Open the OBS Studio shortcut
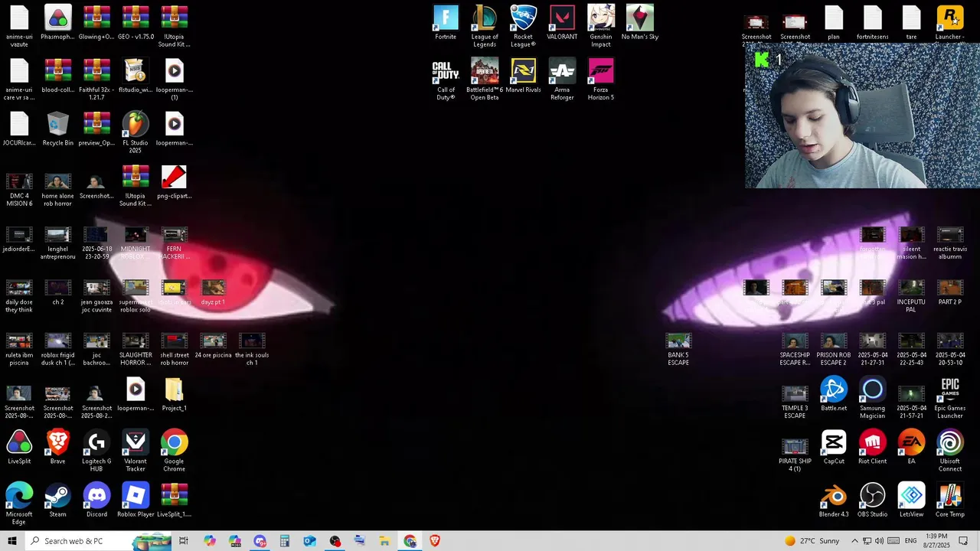 [872, 500]
